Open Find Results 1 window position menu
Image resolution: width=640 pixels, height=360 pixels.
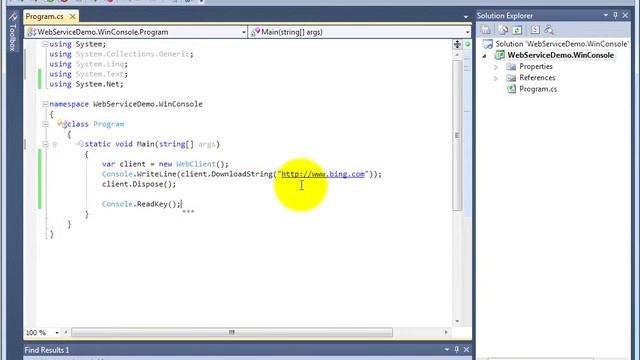tap(447, 349)
